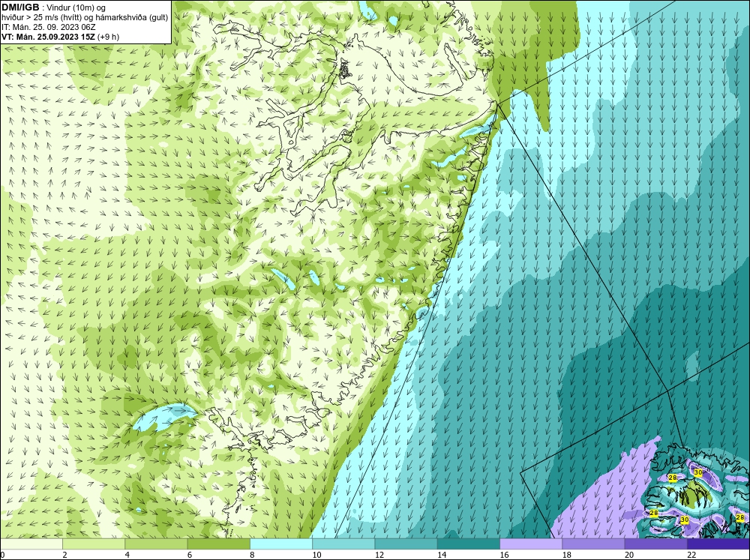Screen dimensions: 750x560
Task: Select the 18–20 m/s medium purple swatch
Action: 593,544
